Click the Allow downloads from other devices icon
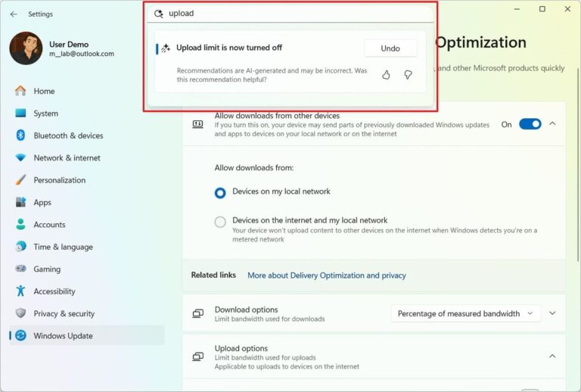The height and width of the screenshot is (392, 581). coord(198,124)
